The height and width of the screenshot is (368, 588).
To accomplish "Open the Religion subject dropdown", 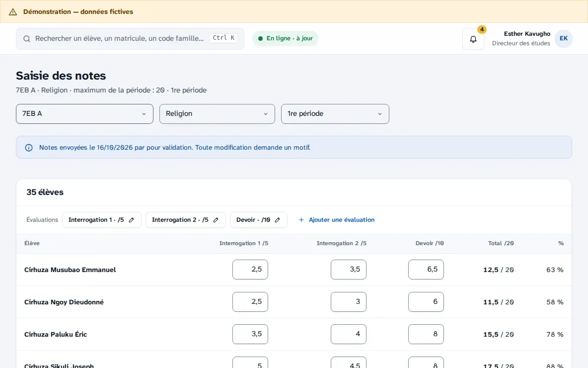I will (x=217, y=114).
